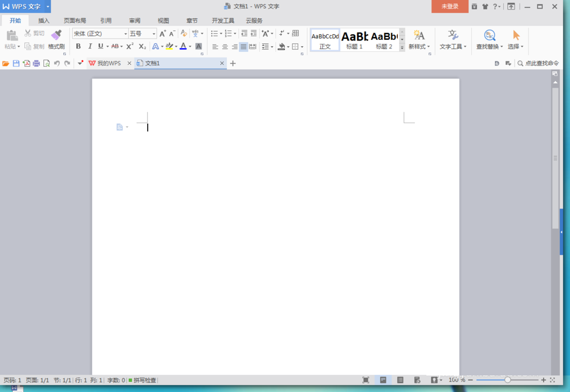Align text right
Screen dimensions: 570x392
tap(234, 47)
